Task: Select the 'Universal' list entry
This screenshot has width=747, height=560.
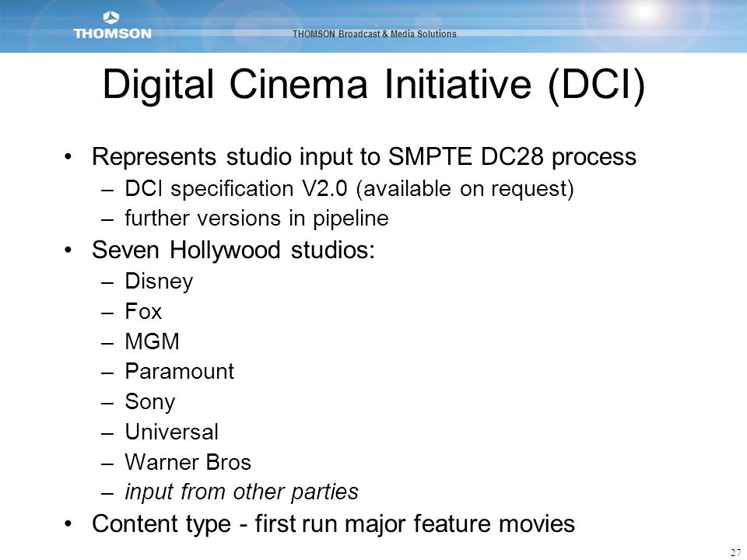Action: (x=171, y=432)
